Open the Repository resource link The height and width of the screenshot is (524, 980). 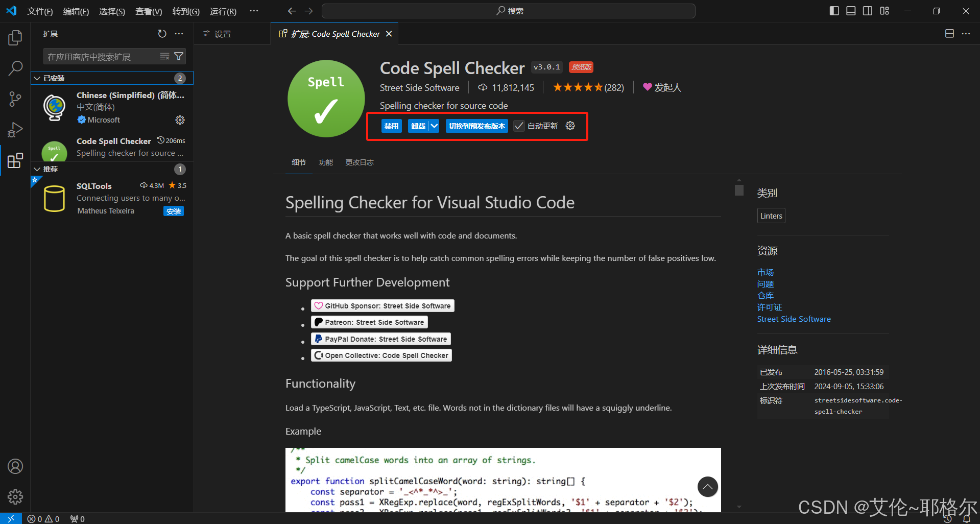tap(766, 296)
